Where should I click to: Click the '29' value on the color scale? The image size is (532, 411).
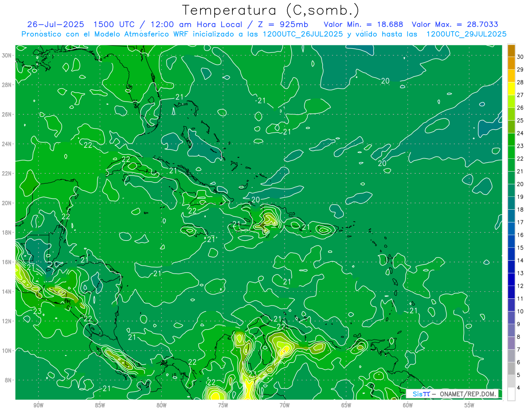[x=520, y=69]
